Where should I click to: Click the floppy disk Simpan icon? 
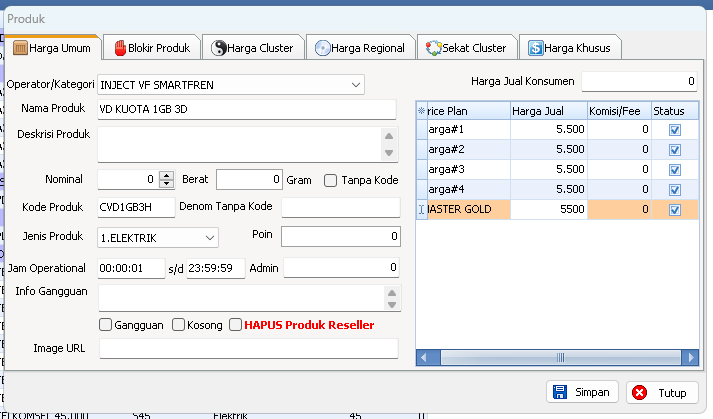coord(560,392)
